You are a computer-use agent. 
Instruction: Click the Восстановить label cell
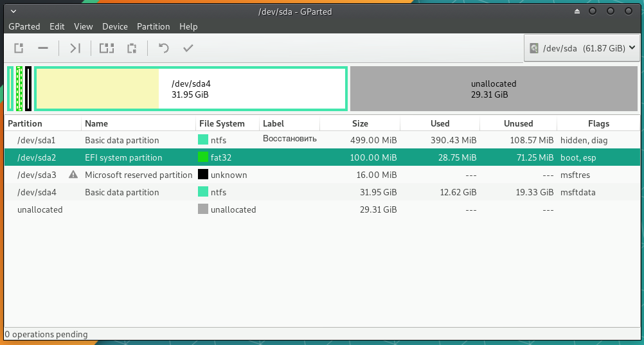click(x=290, y=138)
